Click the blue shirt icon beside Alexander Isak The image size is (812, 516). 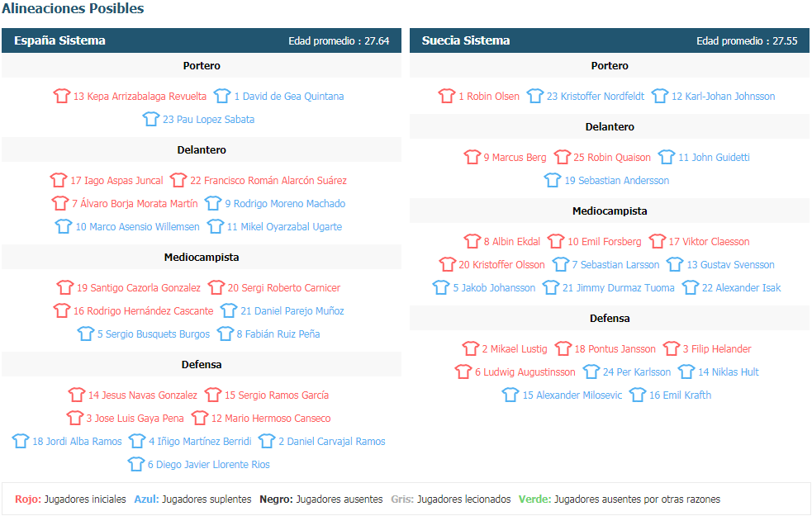(x=691, y=287)
